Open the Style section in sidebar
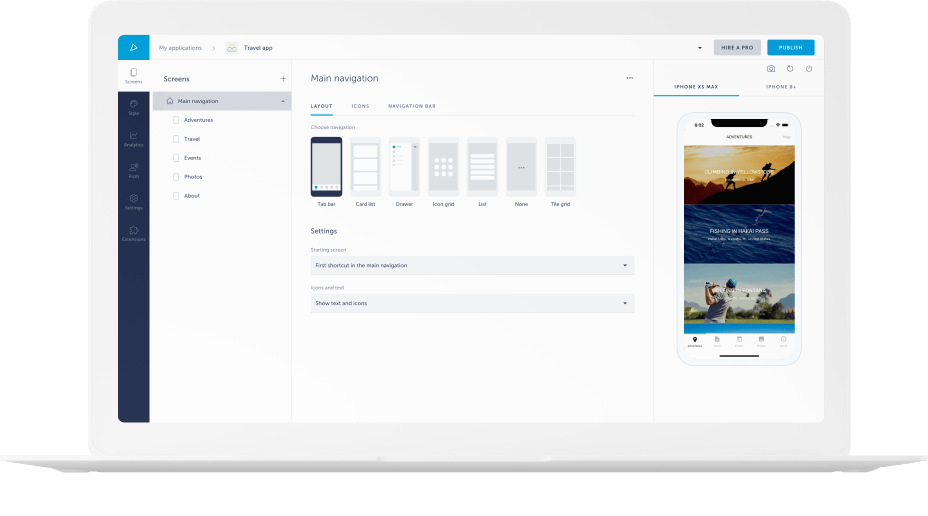The width and height of the screenshot is (928, 516). click(134, 107)
